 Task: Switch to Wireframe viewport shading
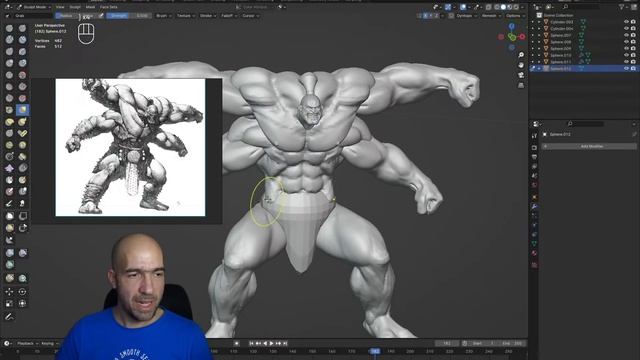pyautogui.click(x=497, y=7)
